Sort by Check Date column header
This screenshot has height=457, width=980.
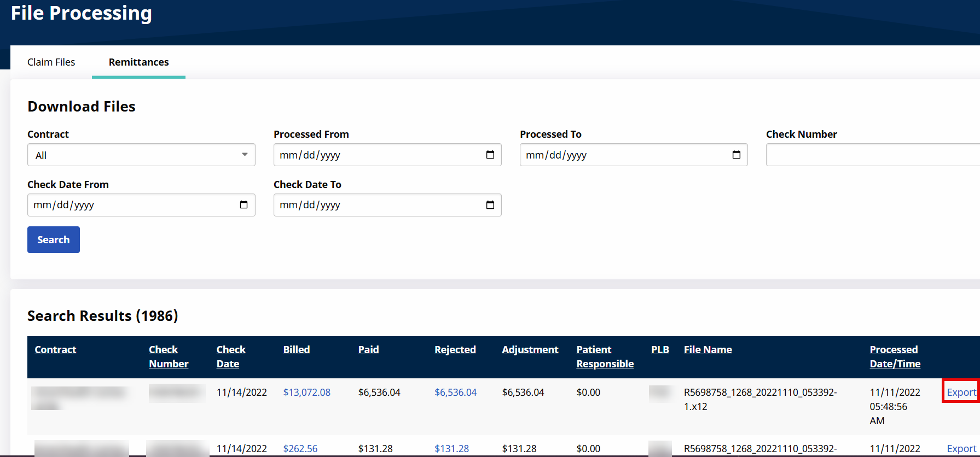230,356
